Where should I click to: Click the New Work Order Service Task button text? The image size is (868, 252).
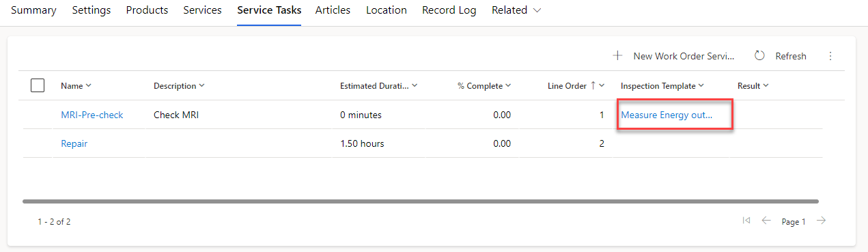point(684,56)
